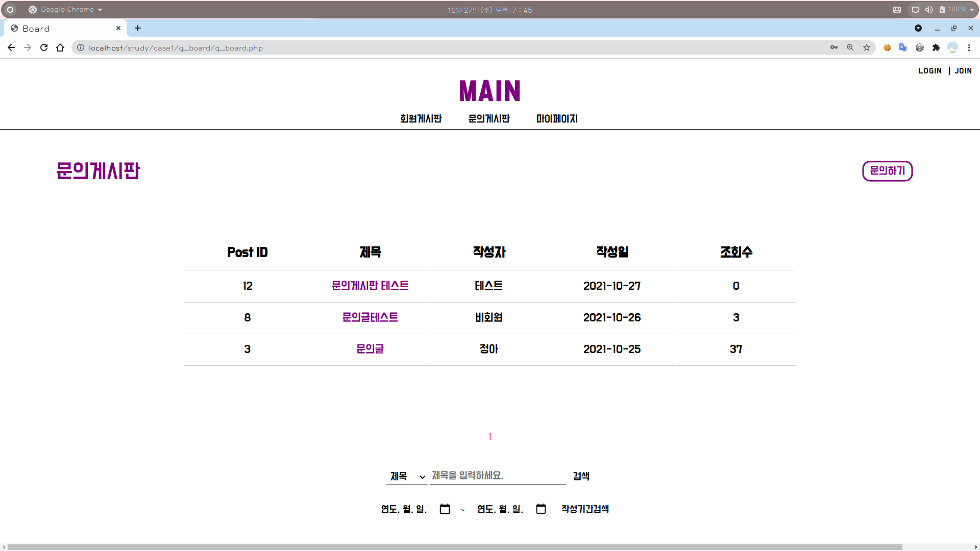Click the LOGIN link
The height and width of the screenshot is (551, 980).
tap(929, 71)
